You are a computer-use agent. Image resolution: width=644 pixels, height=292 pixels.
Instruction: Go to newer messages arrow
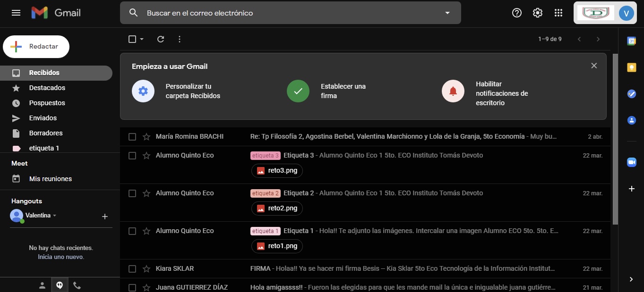(579, 39)
